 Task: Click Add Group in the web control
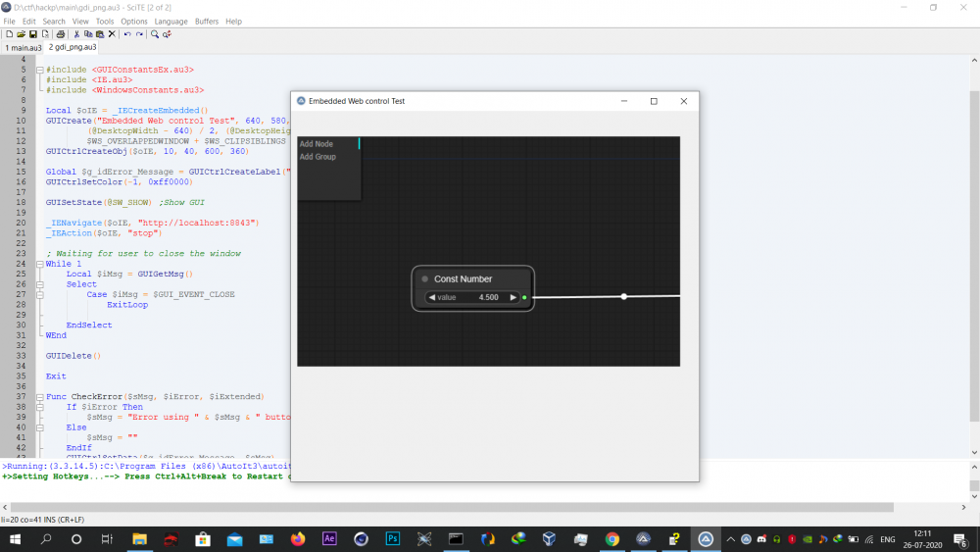point(318,157)
